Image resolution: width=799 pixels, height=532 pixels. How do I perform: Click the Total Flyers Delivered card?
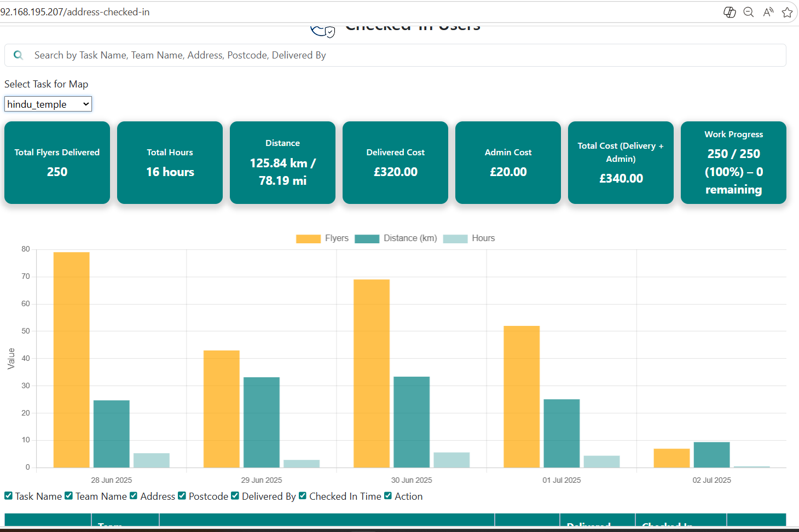click(57, 162)
